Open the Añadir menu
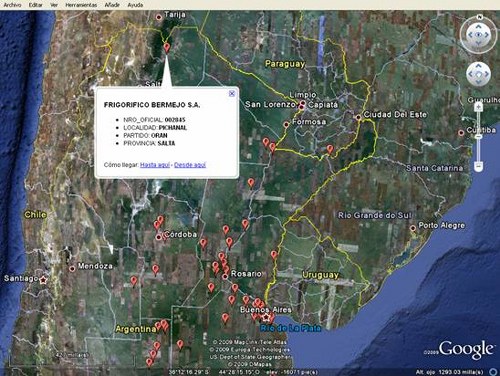 click(x=112, y=5)
